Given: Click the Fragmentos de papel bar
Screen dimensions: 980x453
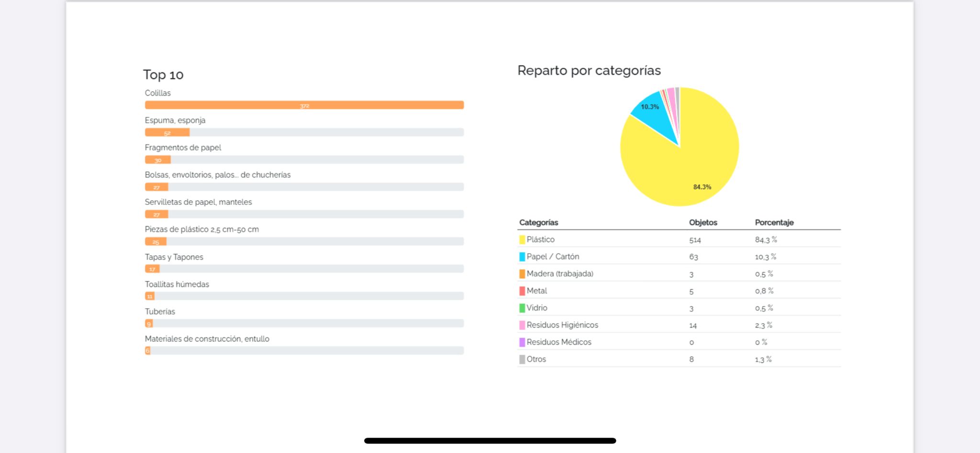Looking at the screenshot, I should coord(158,159).
